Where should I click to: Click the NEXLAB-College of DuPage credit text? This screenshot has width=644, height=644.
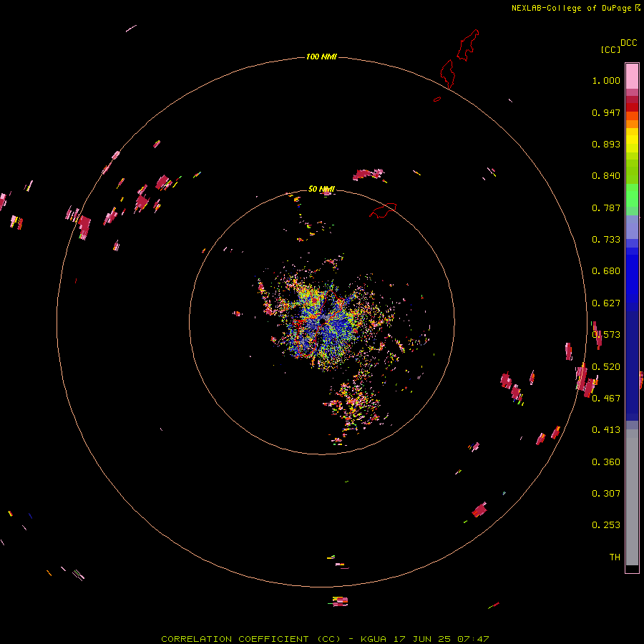pos(571,8)
